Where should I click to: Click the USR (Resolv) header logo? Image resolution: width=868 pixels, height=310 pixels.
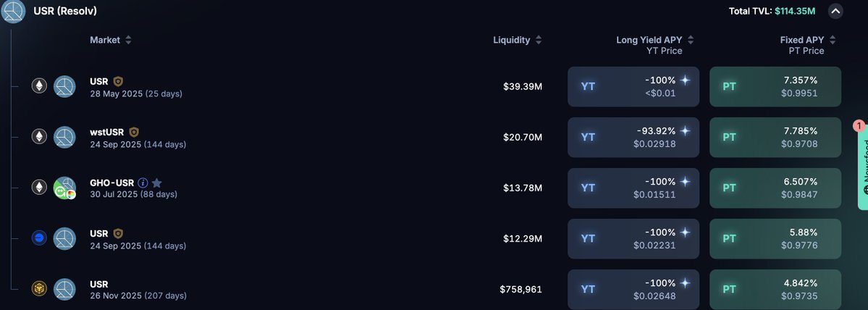(x=13, y=12)
